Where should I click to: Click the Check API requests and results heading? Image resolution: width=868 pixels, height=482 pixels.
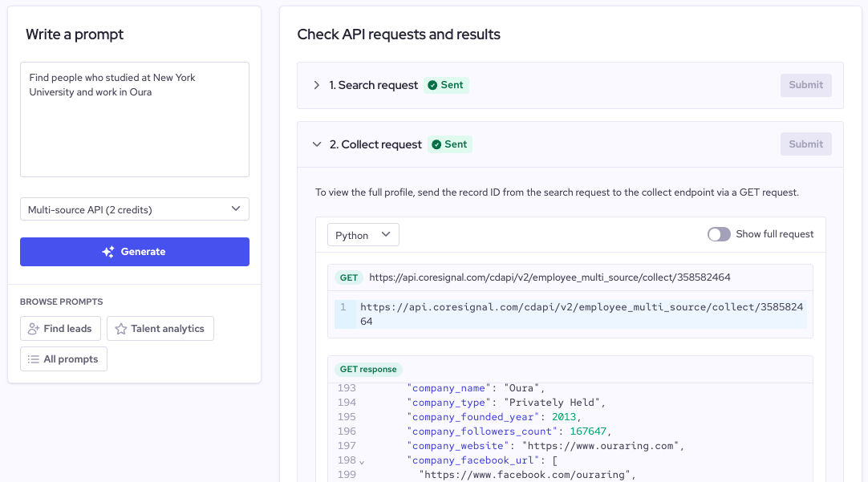(x=399, y=34)
